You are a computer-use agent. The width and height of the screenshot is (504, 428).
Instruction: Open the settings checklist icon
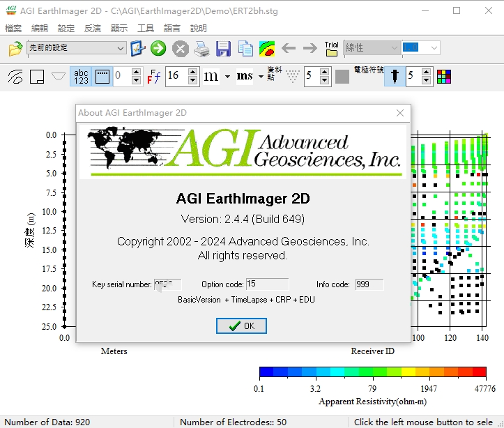pyautogui.click(x=138, y=49)
